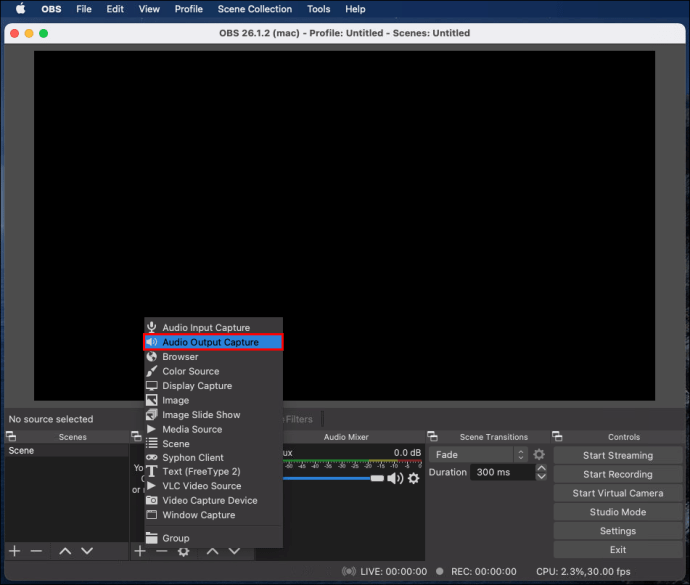Add a Syphon Client source
This screenshot has height=585, width=690.
tap(213, 458)
